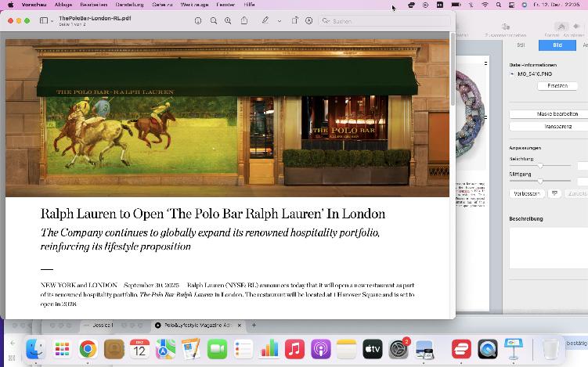
Task: Rotate the page with the rotate icon
Action: click(294, 20)
